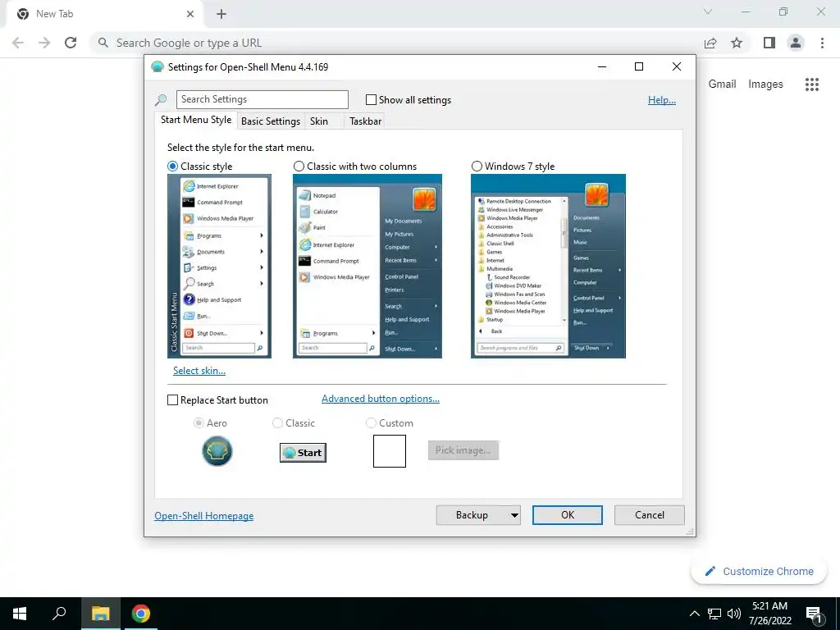Select the Classic button radio
The height and width of the screenshot is (630, 840).
point(277,423)
